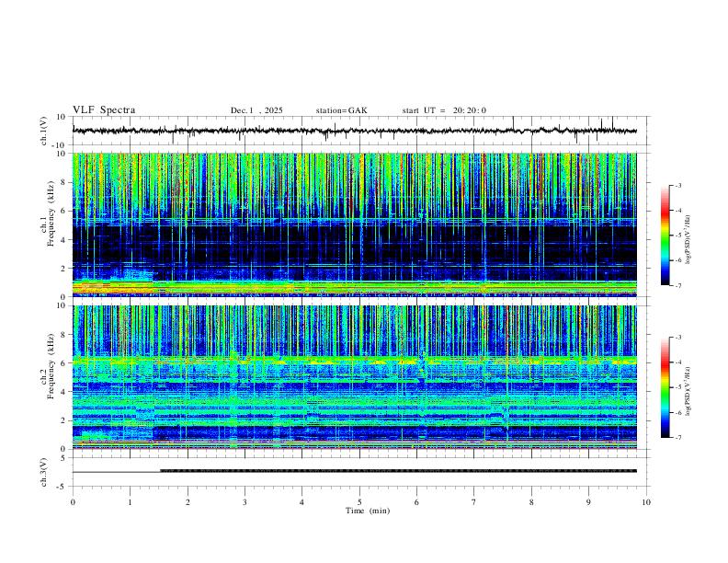This screenshot has width=728, height=563.
Task: Click the '5' tick on time axis
Action: point(359,502)
